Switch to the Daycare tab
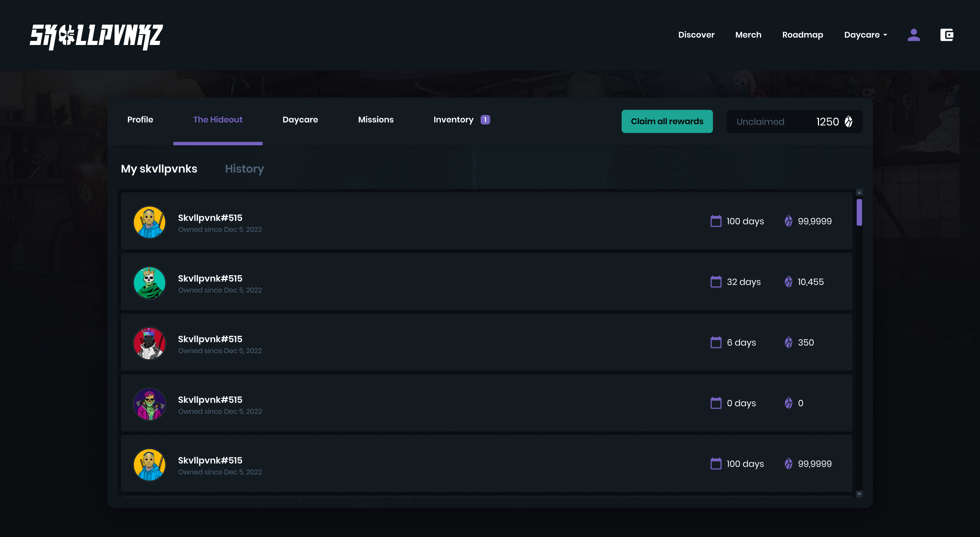Image resolution: width=980 pixels, height=537 pixels. tap(300, 119)
